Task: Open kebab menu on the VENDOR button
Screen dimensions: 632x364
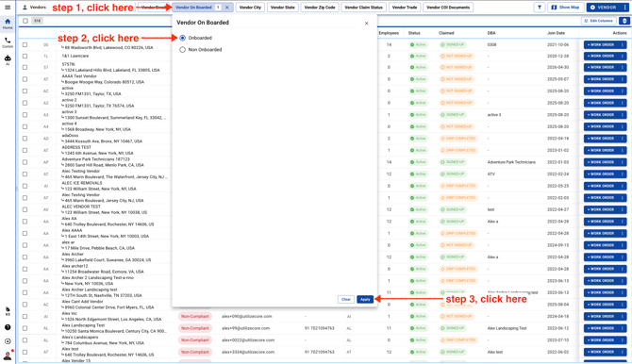Action: pos(624,8)
